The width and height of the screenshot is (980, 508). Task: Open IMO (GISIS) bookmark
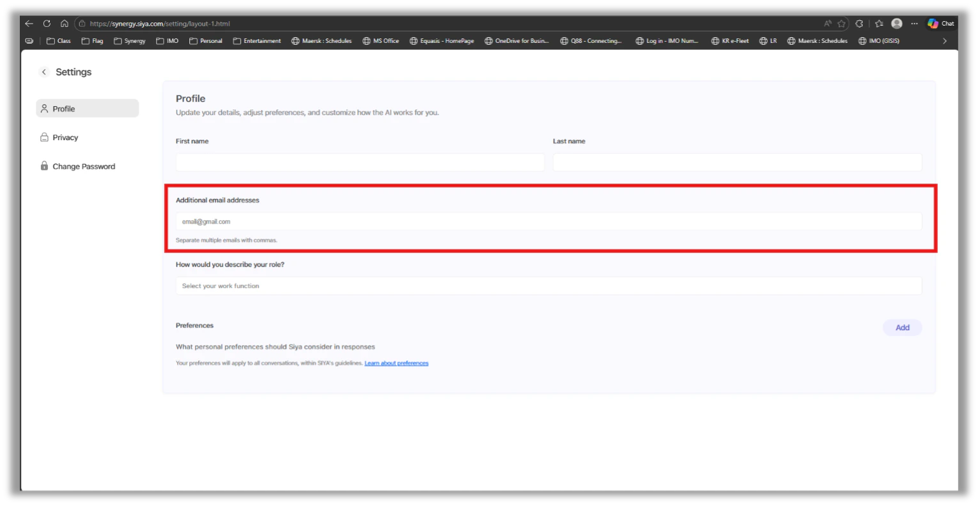[x=879, y=41]
